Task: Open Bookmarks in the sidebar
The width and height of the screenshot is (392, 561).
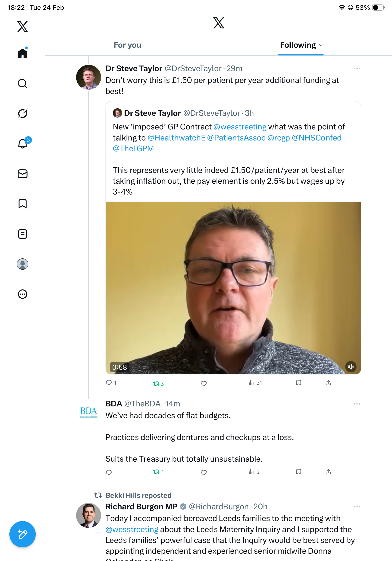Action: click(x=23, y=204)
